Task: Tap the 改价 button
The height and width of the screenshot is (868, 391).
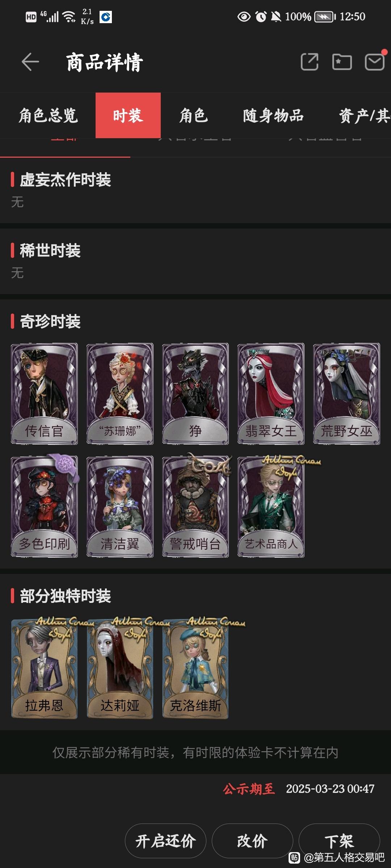Action: [x=252, y=841]
